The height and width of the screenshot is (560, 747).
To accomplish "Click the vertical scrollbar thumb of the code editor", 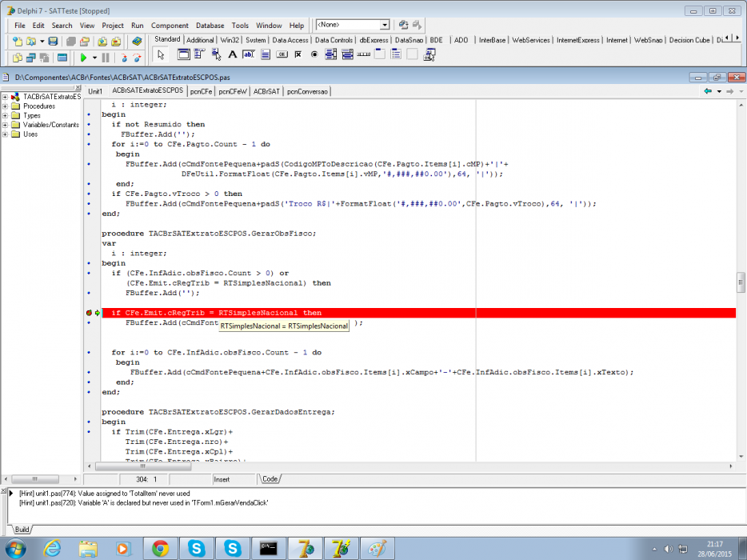I will click(x=741, y=282).
